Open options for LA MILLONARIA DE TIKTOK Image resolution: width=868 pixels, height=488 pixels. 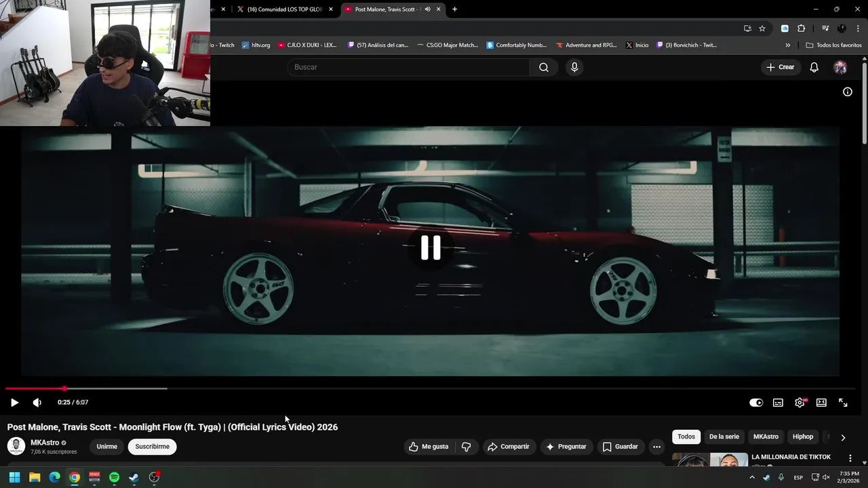click(x=850, y=458)
